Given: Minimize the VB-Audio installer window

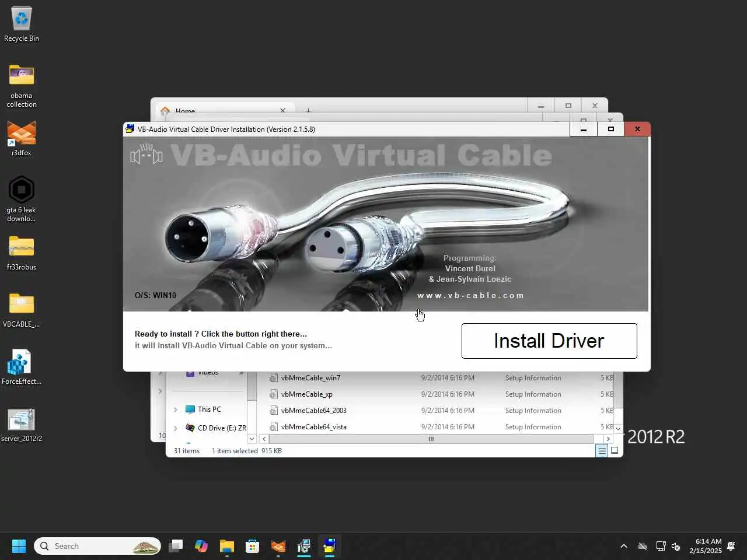Looking at the screenshot, I should 583,129.
